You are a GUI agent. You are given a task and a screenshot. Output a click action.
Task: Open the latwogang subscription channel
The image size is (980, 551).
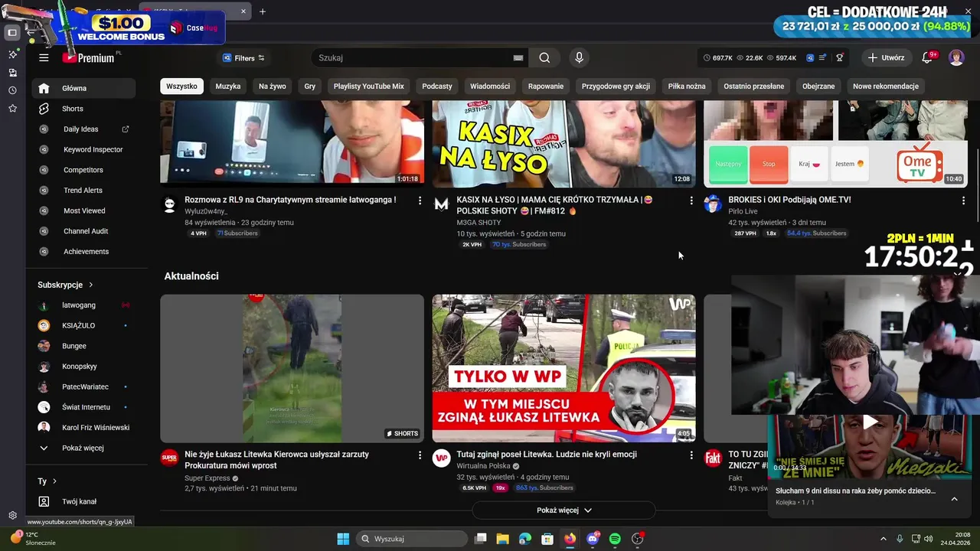pos(84,305)
